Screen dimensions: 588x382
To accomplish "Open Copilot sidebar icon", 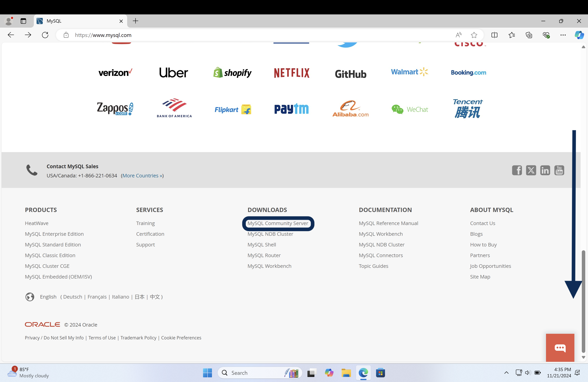I will [579, 35].
